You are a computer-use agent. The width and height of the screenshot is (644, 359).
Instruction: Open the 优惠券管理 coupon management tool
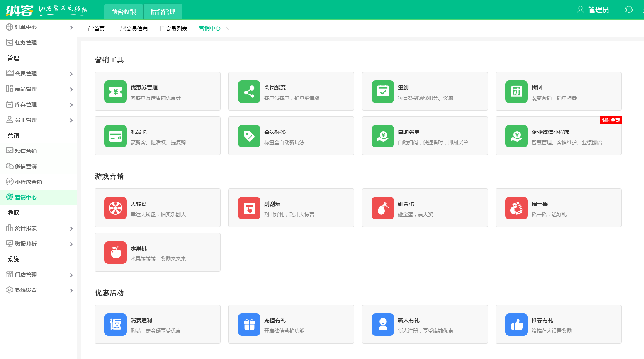[x=116, y=92]
